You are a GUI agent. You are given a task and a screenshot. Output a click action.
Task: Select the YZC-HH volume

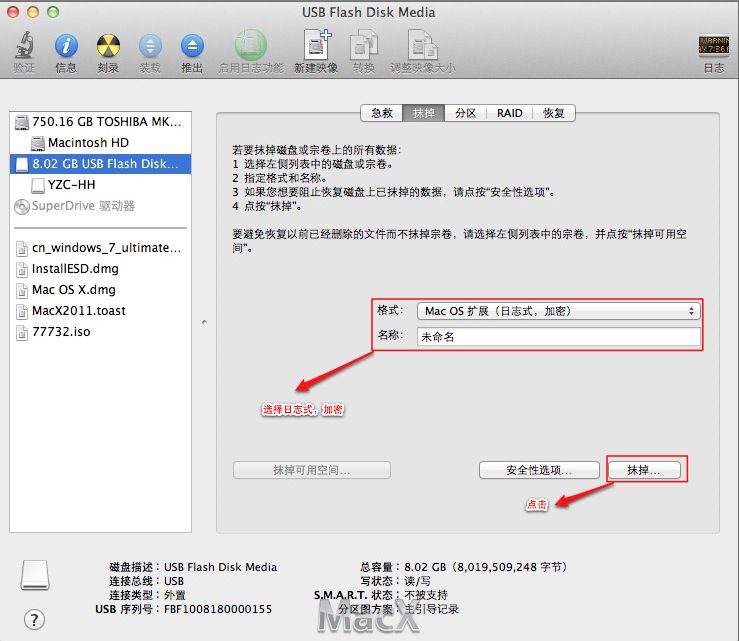click(100, 184)
